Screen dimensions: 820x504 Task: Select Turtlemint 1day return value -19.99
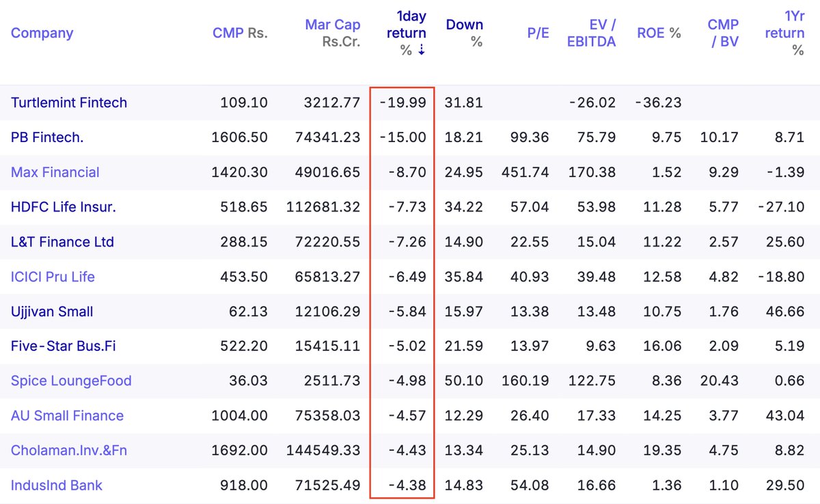coord(403,102)
